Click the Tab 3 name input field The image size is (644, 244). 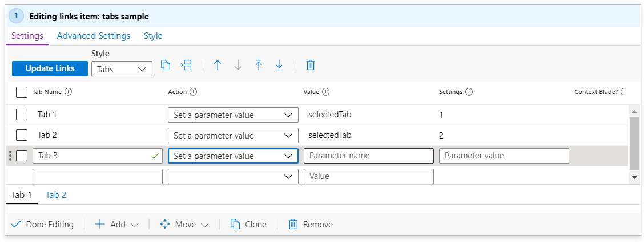(x=97, y=156)
